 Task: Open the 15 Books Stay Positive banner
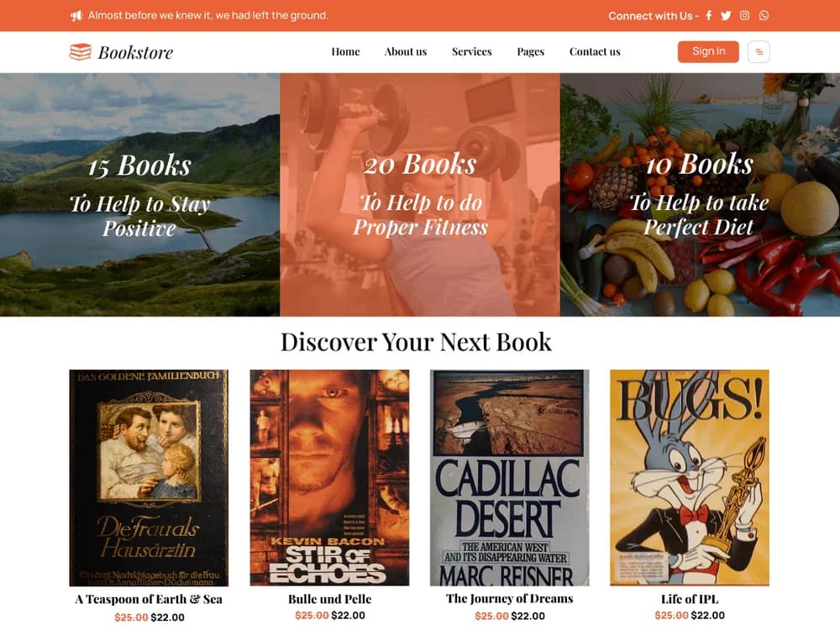[139, 195]
